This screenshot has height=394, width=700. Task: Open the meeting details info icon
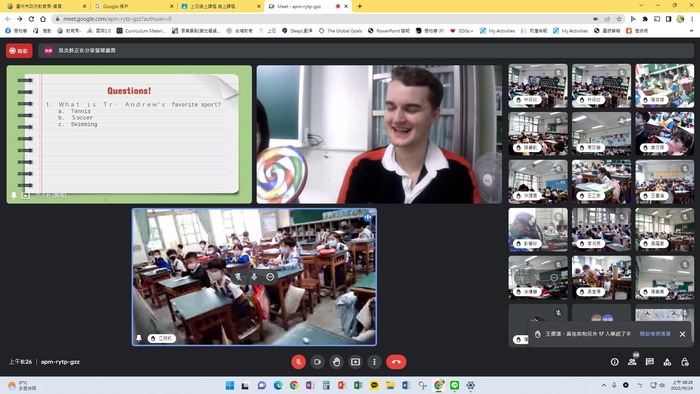615,362
